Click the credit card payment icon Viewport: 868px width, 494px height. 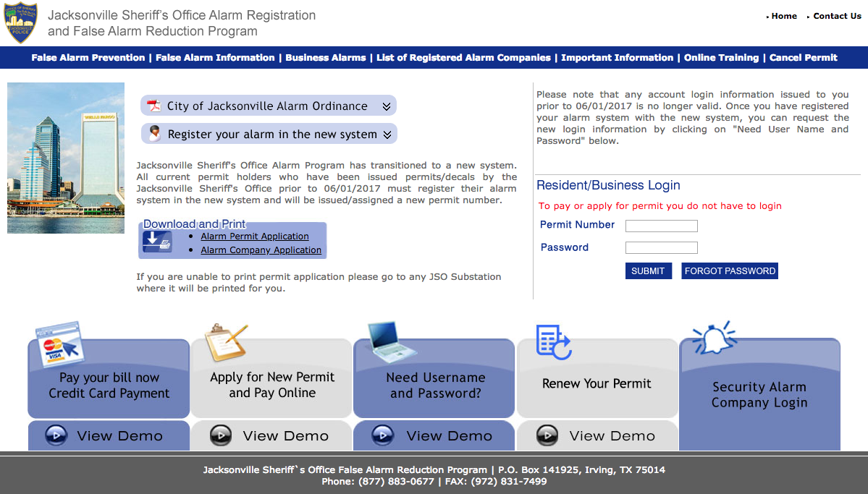pyautogui.click(x=60, y=344)
